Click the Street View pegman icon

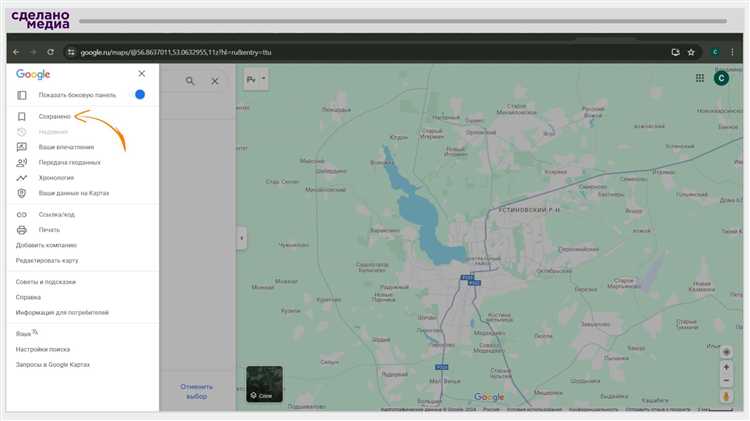coord(726,396)
